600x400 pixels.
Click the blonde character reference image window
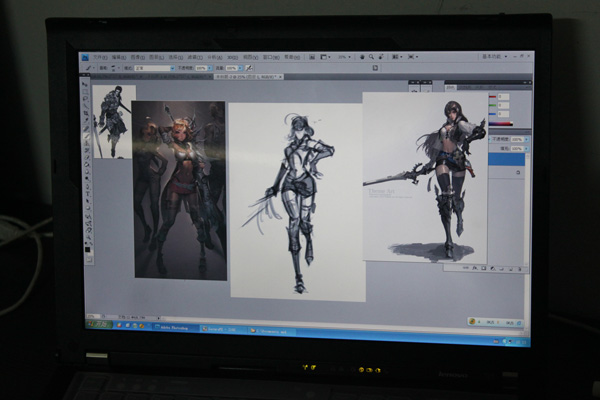point(179,190)
